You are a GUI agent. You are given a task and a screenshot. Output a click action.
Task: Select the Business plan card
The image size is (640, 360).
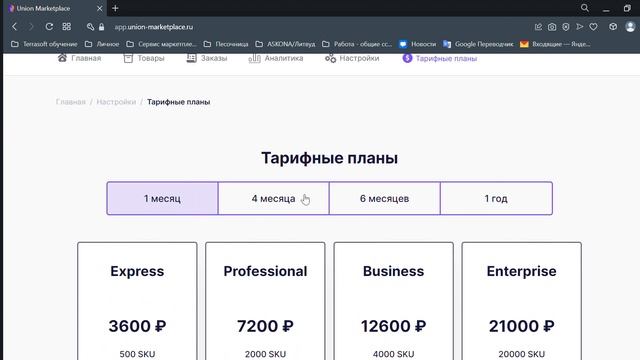(x=393, y=301)
